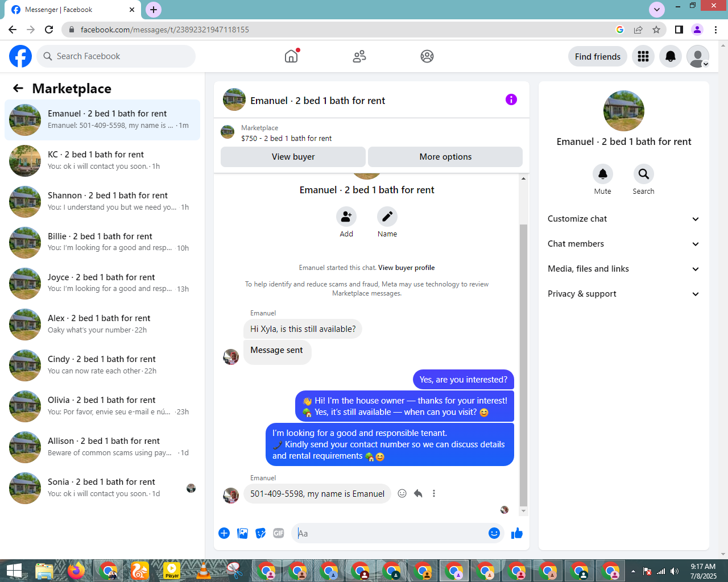This screenshot has width=728, height=582.
Task: Open the Groups icon in top navigation
Action: 427,56
